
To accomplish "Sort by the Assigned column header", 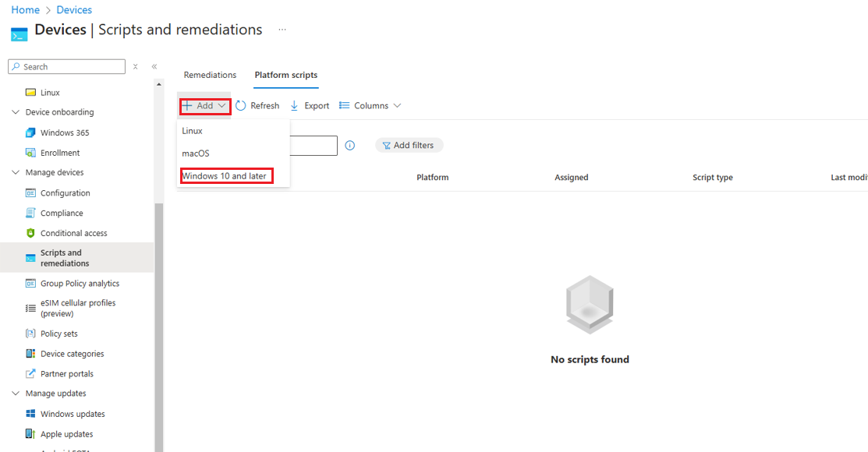I will click(x=572, y=178).
